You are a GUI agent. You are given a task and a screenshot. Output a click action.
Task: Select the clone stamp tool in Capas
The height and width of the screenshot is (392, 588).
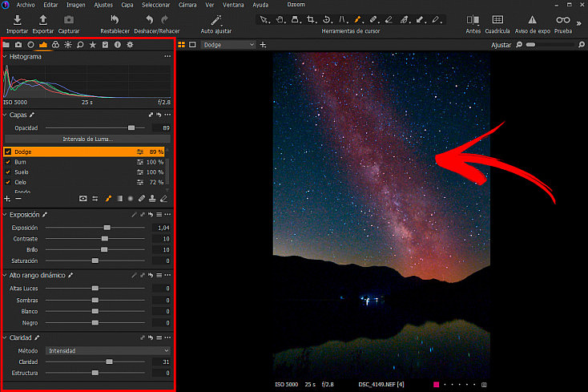(152, 199)
